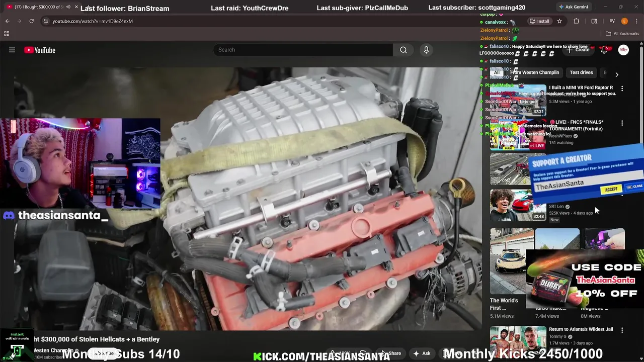The width and height of the screenshot is (644, 362).
Task: Reload the page with refresh icon
Action: point(31,21)
